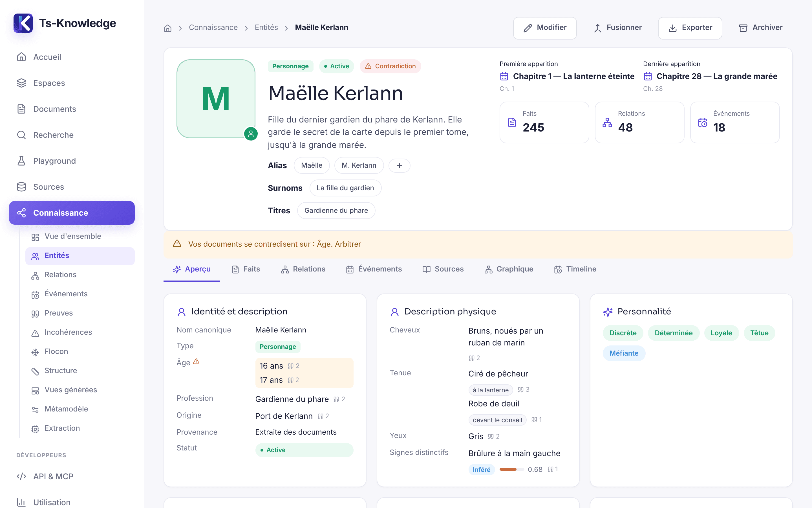The image size is (812, 508).
Task: Open Vues générées submenu item
Action: click(x=80, y=390)
